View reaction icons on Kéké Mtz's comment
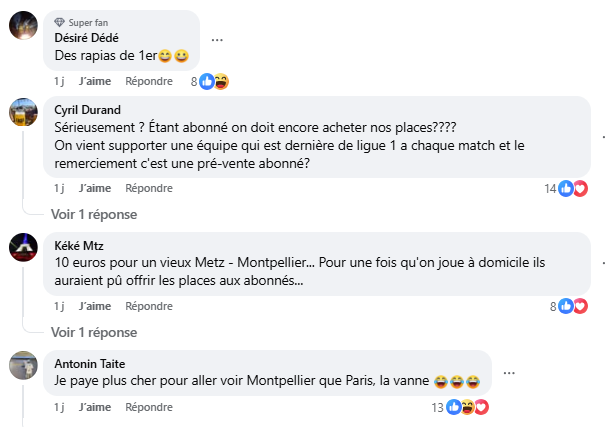 [573, 306]
